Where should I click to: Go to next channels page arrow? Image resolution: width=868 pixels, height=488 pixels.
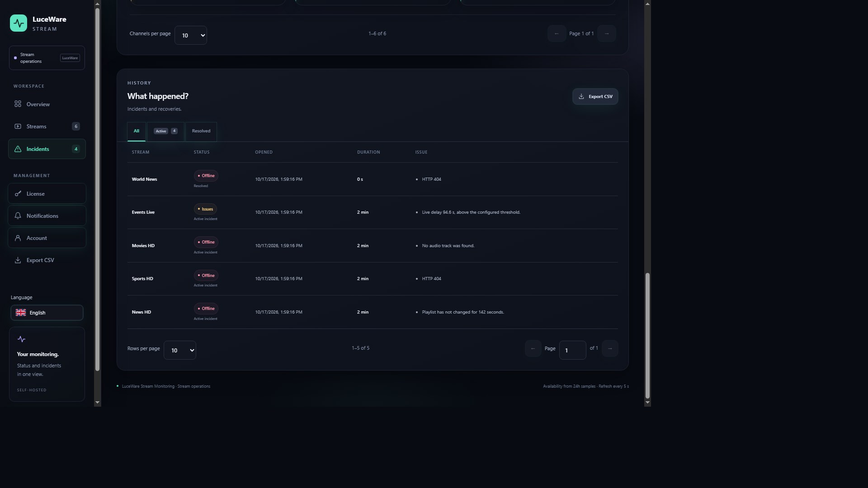[x=607, y=33]
